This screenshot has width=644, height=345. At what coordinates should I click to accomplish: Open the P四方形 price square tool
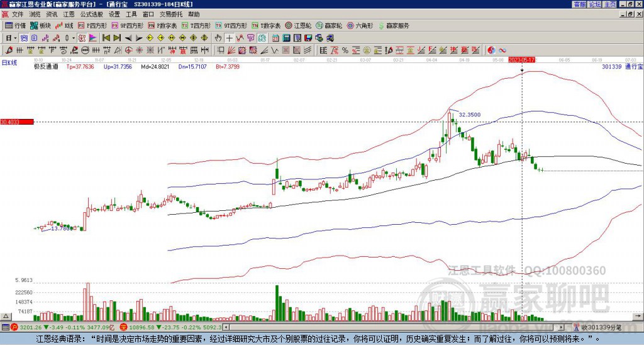(92, 25)
